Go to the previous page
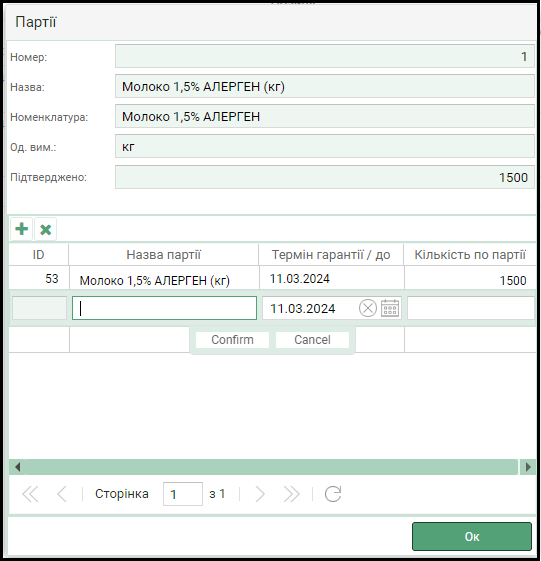Viewport: 541px width, 561px height. pyautogui.click(x=62, y=494)
